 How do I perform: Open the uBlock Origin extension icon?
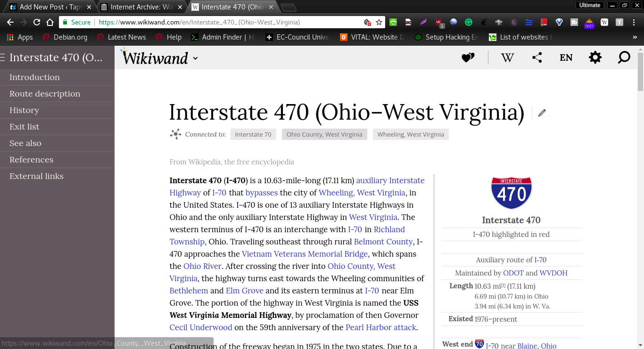point(439,22)
